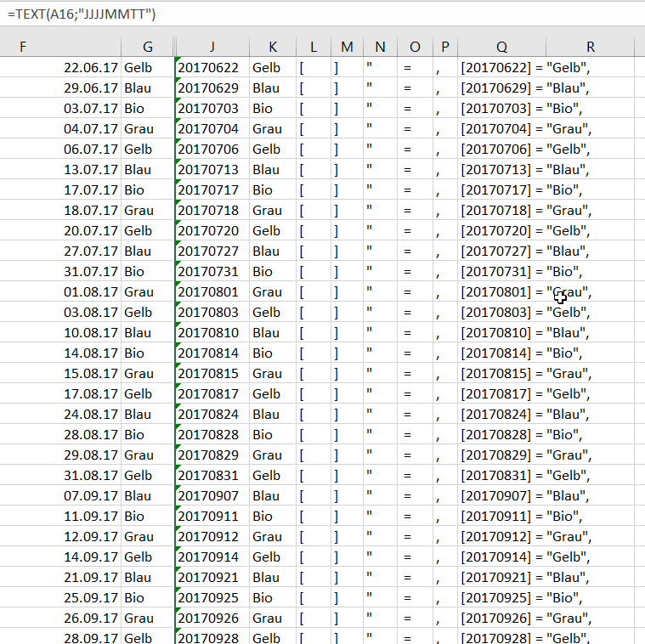Select column L header
Viewport: 645px width, 644px height.
[x=313, y=47]
